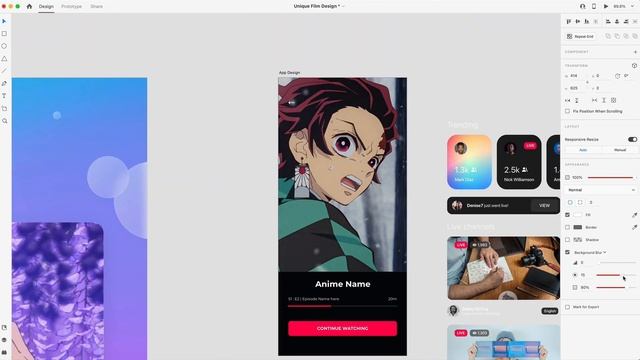Align selection to top edge

coord(569,21)
